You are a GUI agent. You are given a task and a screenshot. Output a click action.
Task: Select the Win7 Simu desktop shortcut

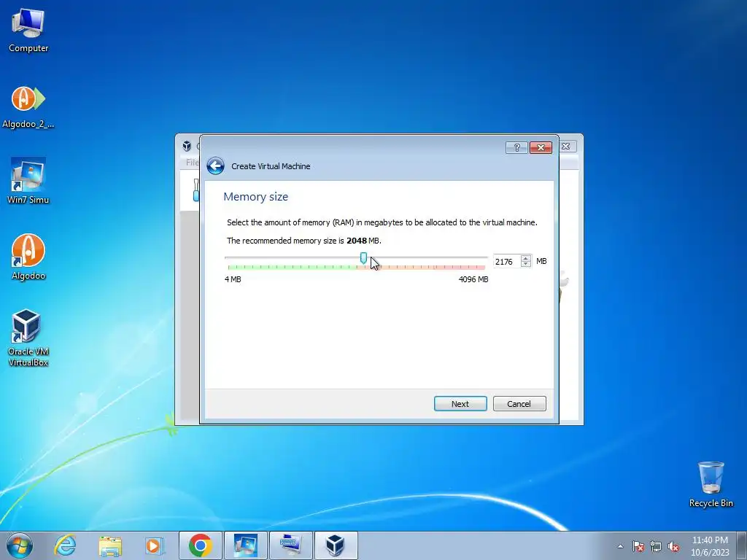click(28, 181)
